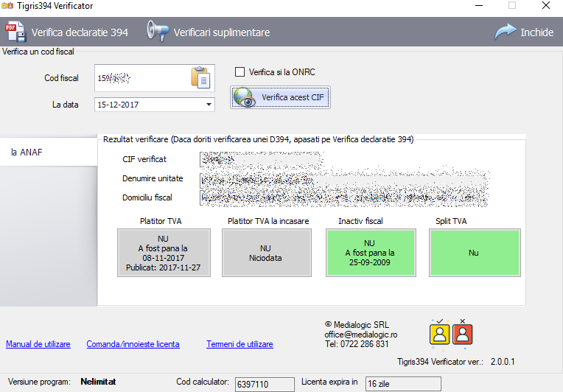Open Comanda/innoieste licenta link

(x=133, y=344)
